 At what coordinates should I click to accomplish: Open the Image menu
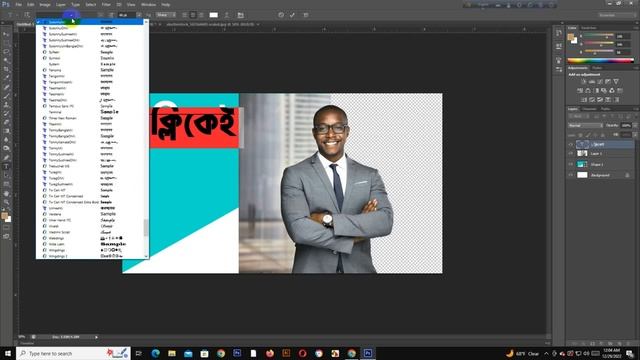point(45,4)
